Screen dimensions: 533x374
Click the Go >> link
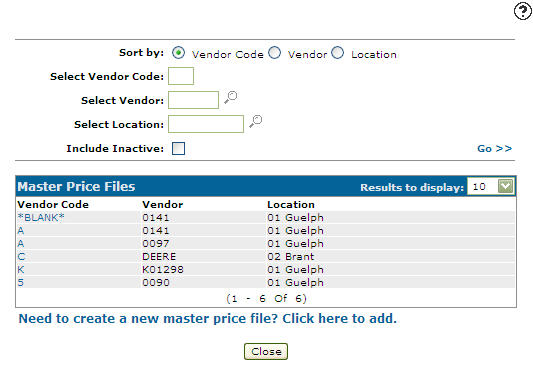[494, 149]
